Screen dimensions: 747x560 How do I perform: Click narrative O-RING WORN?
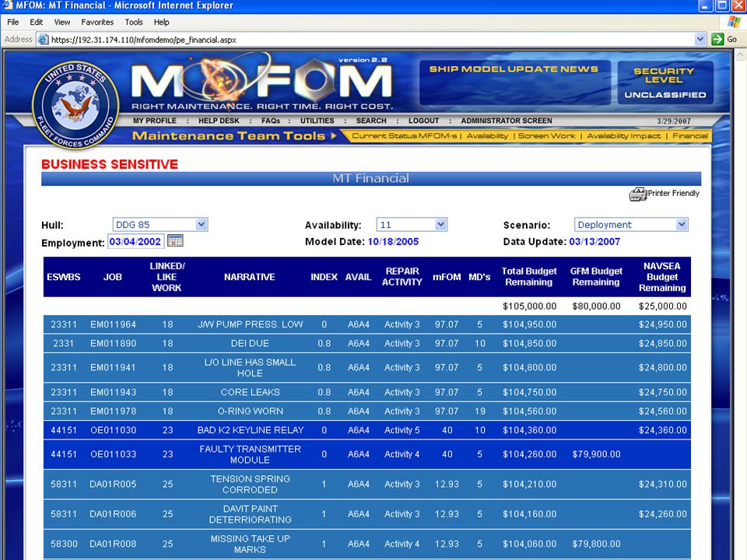[x=250, y=411]
